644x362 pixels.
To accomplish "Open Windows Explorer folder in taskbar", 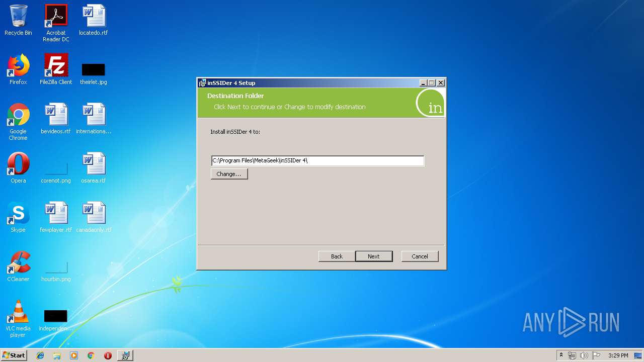I will 57,355.
